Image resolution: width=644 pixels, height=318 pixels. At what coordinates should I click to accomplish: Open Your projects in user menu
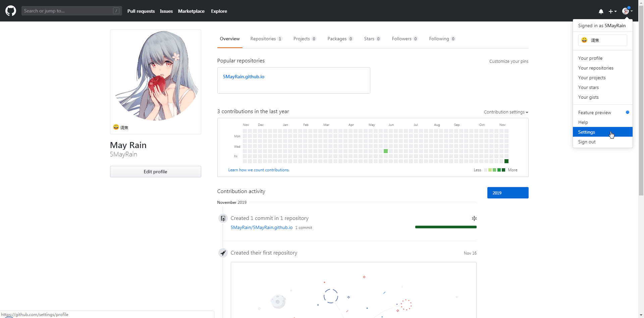click(603, 78)
